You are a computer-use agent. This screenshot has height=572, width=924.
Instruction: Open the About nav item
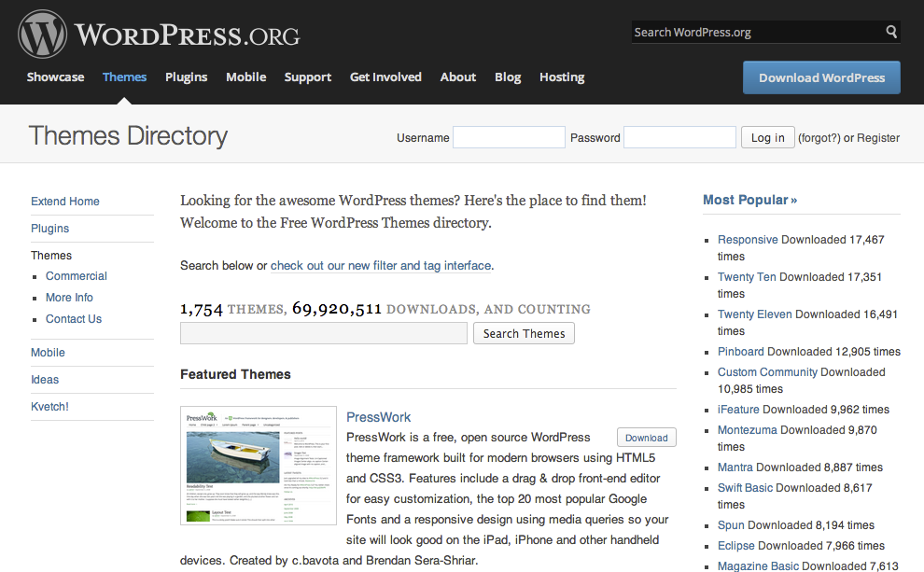tap(458, 77)
